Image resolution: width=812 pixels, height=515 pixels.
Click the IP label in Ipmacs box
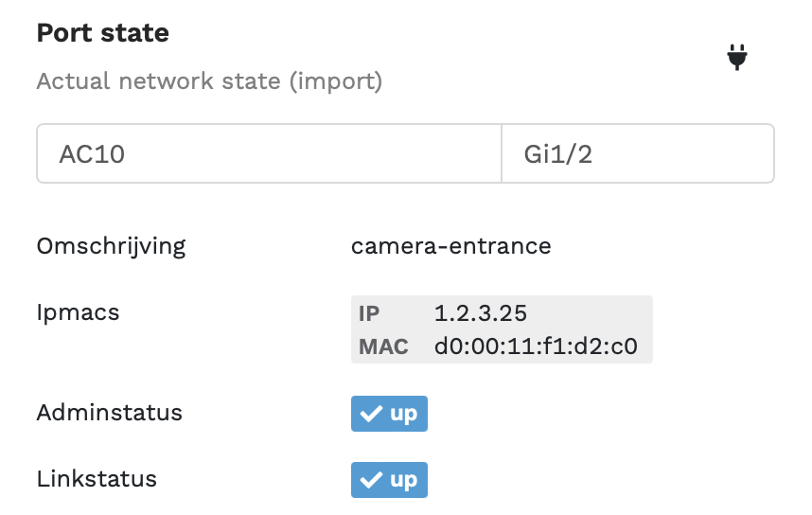(369, 314)
